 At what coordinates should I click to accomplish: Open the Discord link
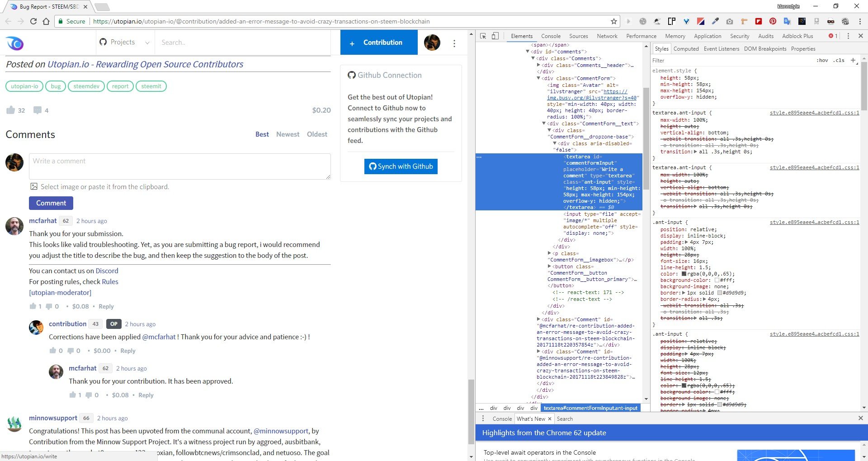(x=107, y=271)
